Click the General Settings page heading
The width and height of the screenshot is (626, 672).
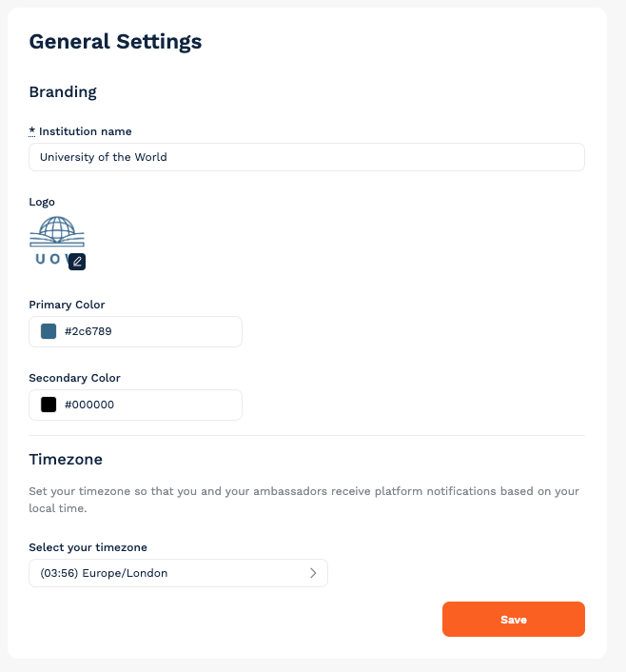click(115, 42)
